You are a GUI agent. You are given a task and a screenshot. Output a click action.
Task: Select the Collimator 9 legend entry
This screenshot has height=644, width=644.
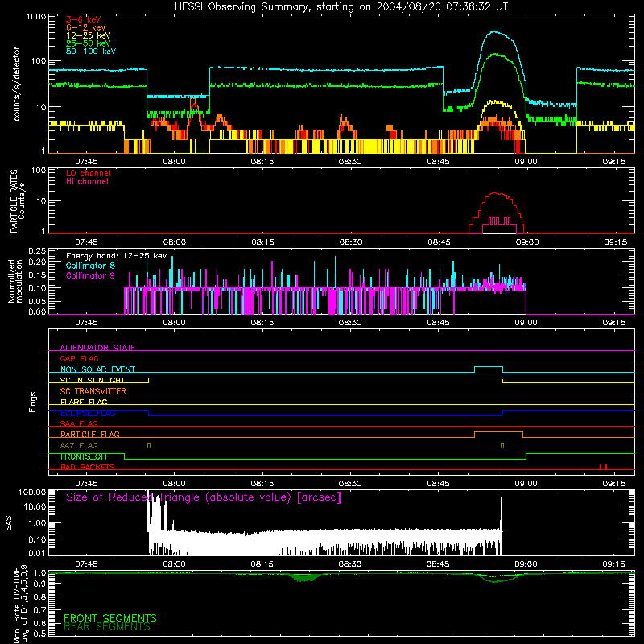[x=90, y=275]
